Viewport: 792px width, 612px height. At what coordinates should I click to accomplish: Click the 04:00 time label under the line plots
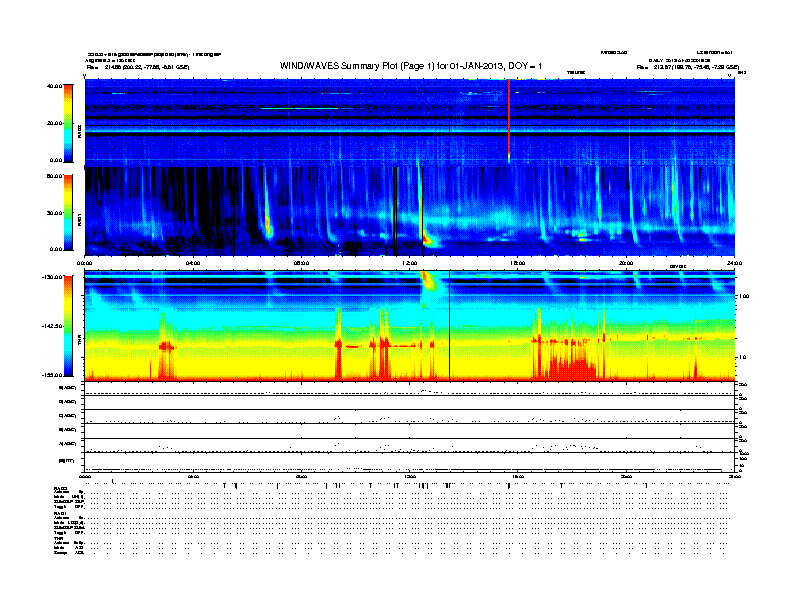coord(193,476)
